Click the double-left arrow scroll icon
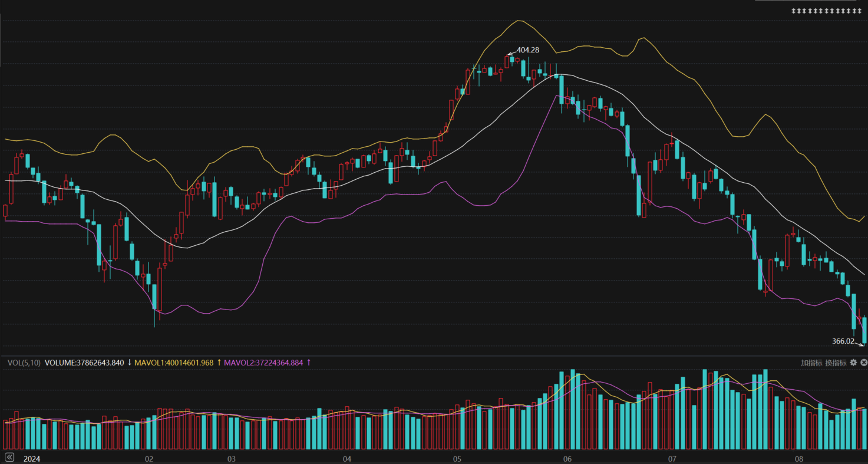Viewport: 868px width, 464px height. click(9, 458)
